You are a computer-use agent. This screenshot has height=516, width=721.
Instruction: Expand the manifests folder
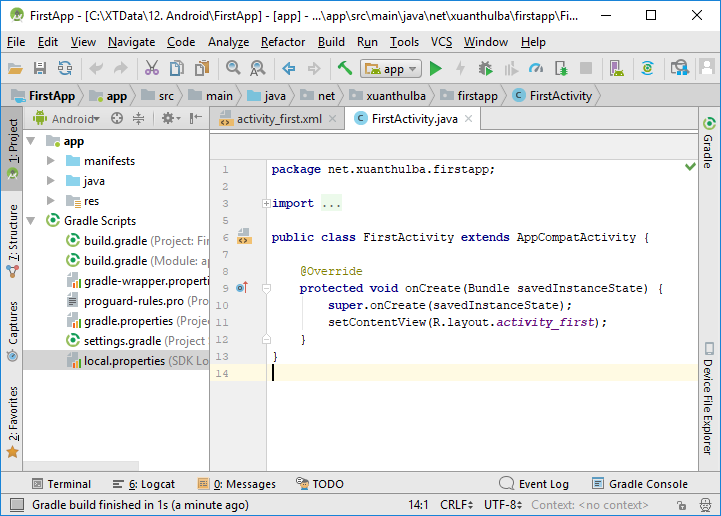51,161
